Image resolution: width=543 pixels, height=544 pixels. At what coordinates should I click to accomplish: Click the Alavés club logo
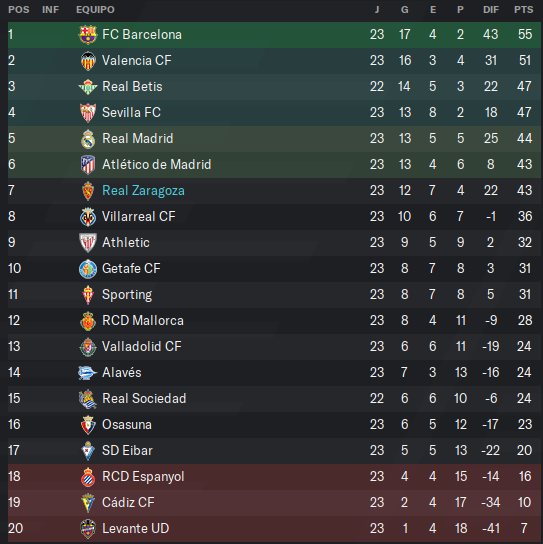87,373
